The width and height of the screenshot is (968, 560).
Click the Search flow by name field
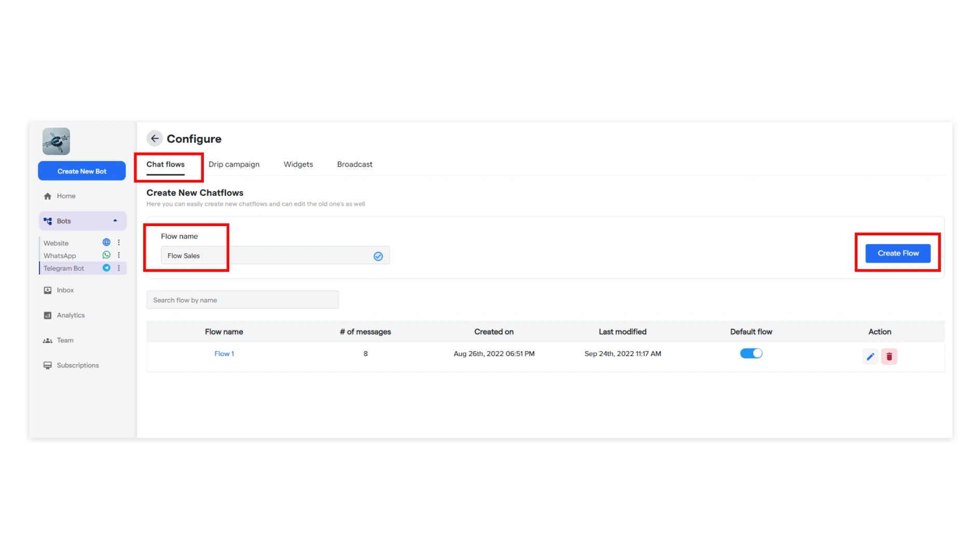tap(243, 300)
